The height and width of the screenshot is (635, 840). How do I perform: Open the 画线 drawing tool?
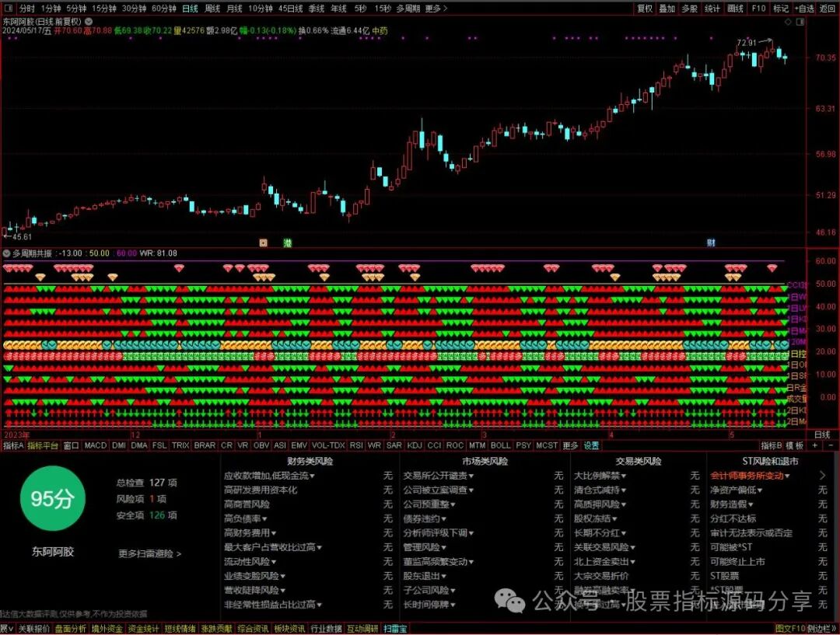pyautogui.click(x=735, y=9)
